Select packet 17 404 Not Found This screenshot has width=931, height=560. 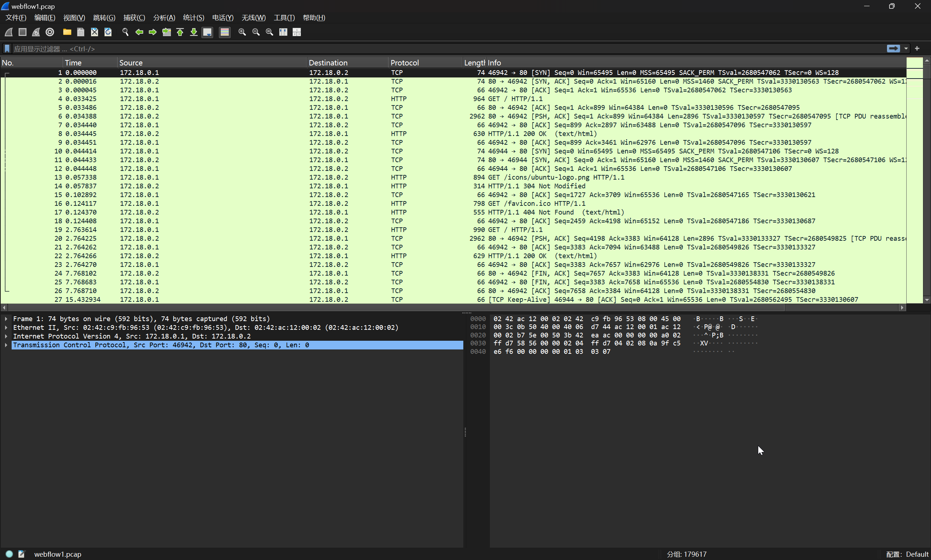point(453,212)
